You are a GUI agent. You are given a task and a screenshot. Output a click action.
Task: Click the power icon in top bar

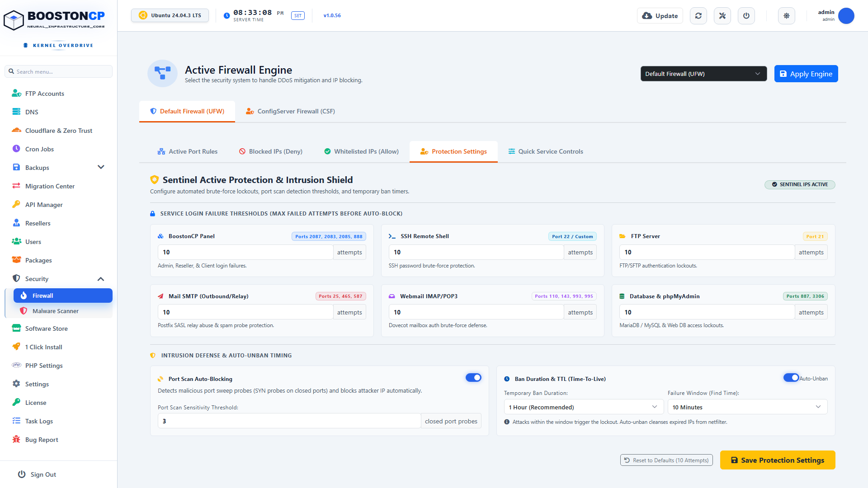(746, 16)
